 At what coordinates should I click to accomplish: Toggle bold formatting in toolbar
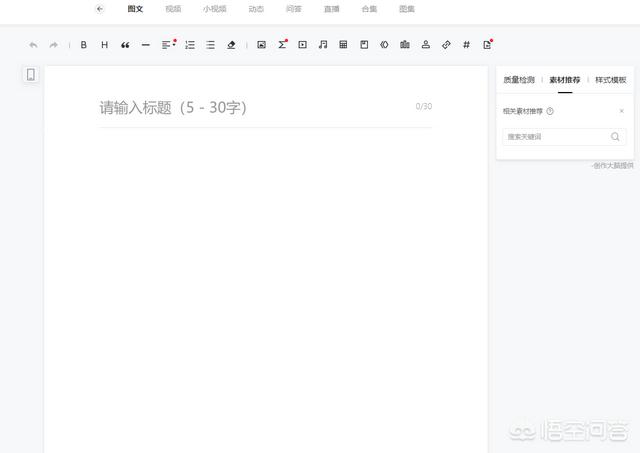[84, 45]
